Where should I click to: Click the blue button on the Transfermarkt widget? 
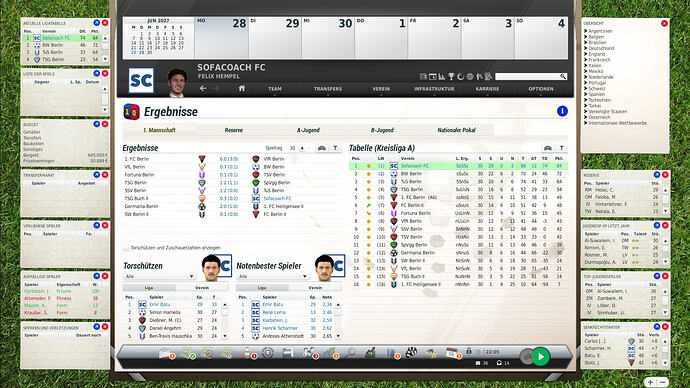[96, 175]
